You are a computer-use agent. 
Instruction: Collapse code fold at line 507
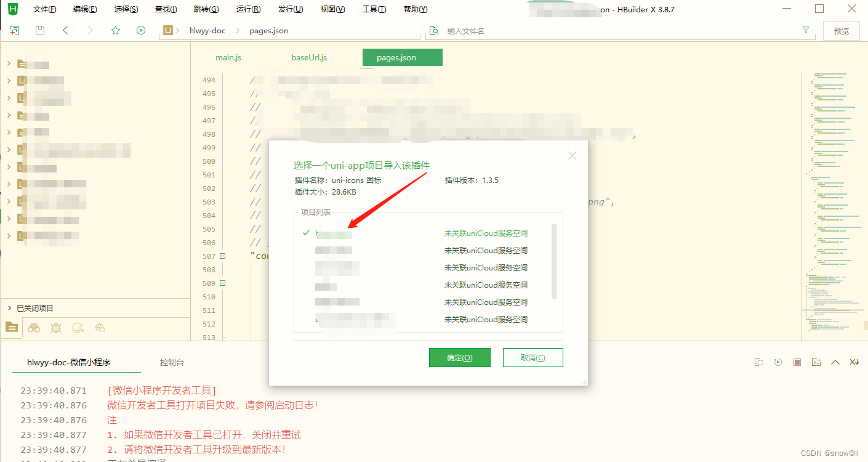pos(222,255)
